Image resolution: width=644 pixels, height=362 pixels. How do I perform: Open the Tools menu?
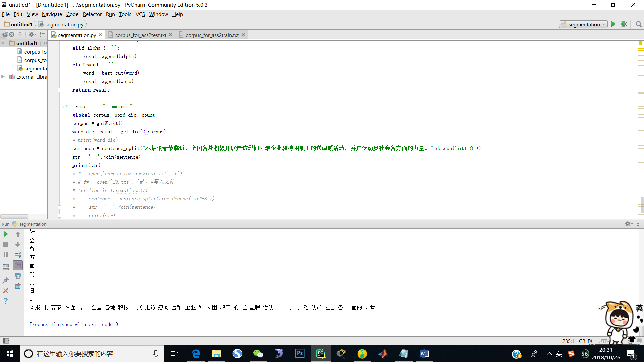tap(125, 14)
